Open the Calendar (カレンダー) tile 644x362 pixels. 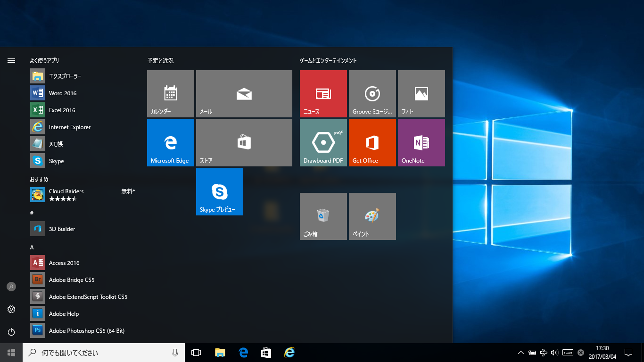click(x=171, y=94)
